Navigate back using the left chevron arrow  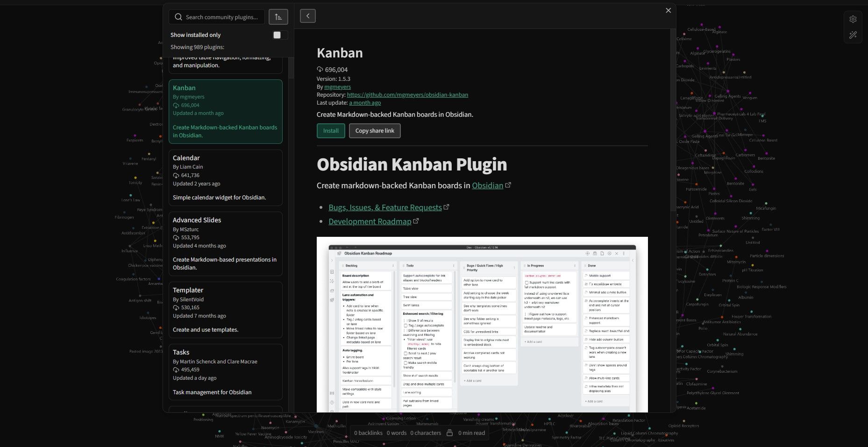pyautogui.click(x=307, y=15)
